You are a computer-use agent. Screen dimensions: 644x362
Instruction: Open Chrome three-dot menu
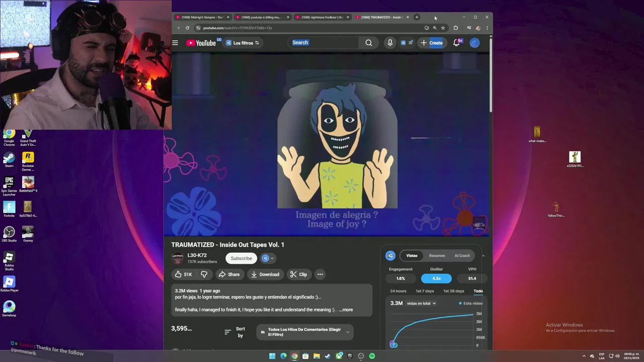click(487, 28)
